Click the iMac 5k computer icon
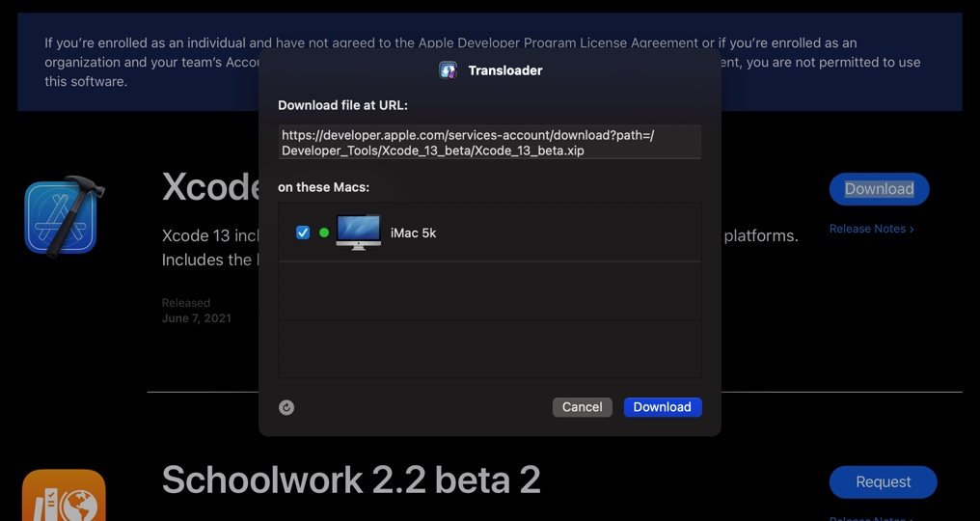980x521 pixels. tap(358, 233)
